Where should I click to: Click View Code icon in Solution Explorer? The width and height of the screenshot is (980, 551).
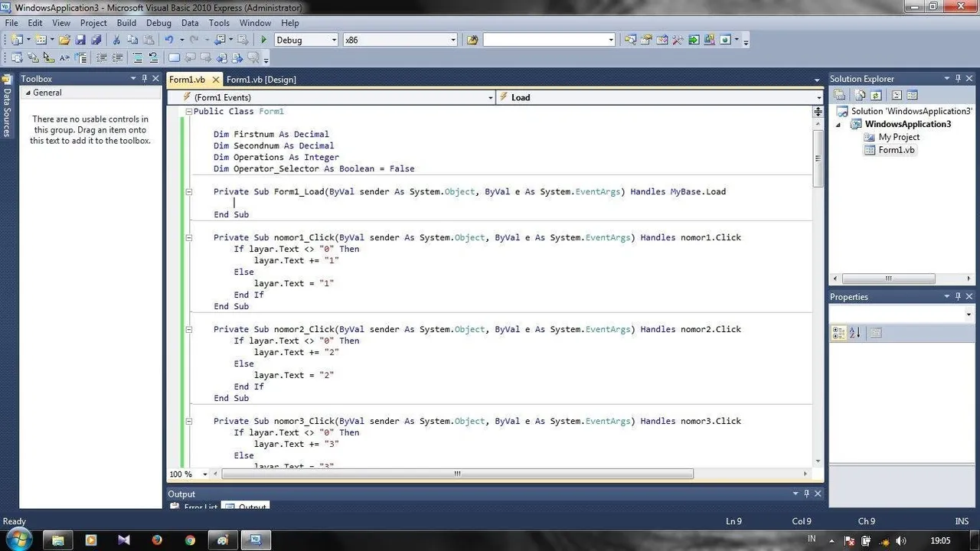[x=897, y=96]
